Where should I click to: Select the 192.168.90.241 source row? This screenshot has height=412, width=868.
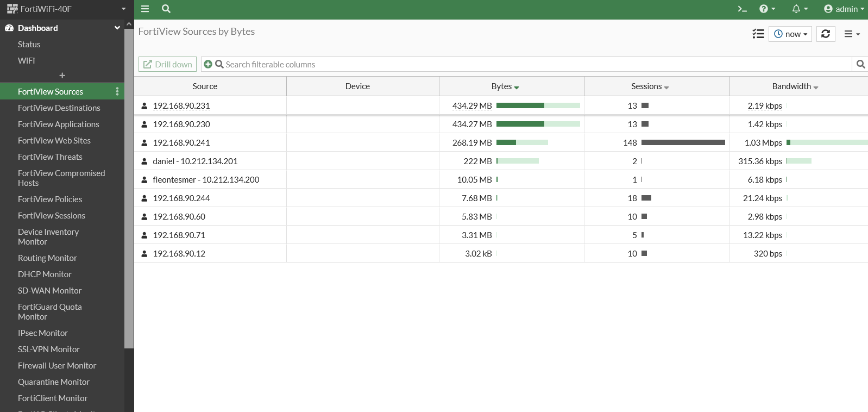[181, 142]
